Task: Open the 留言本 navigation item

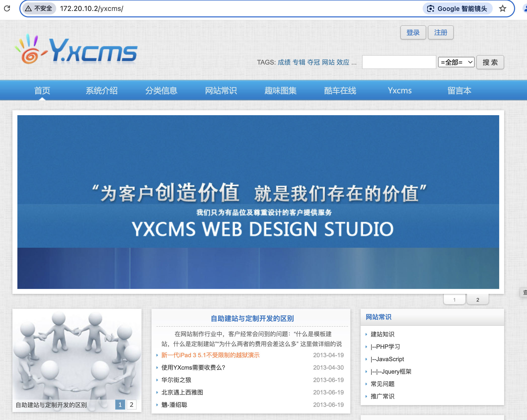Action: (x=459, y=91)
